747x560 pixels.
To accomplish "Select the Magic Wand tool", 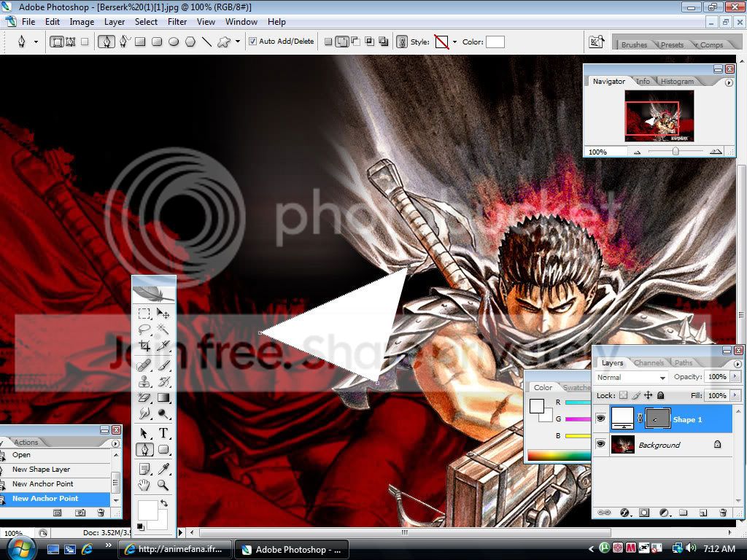I will tap(163, 329).
